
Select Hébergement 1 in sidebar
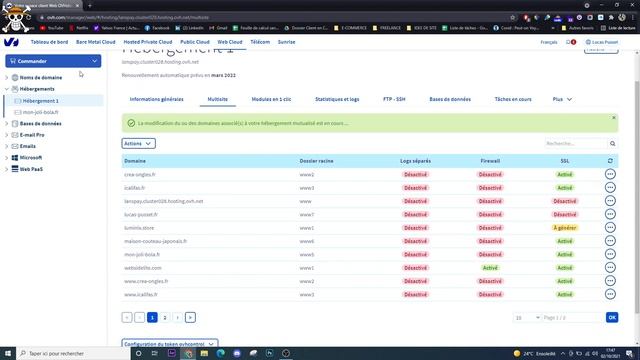[53, 101]
